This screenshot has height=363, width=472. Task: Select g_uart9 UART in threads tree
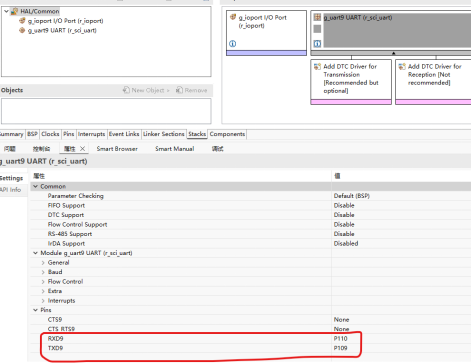pyautogui.click(x=62, y=30)
